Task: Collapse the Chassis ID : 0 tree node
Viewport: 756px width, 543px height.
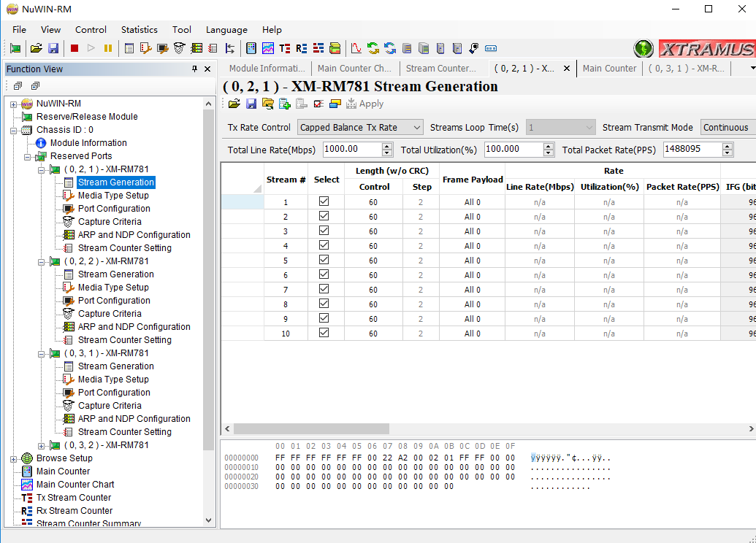Action: (13, 131)
